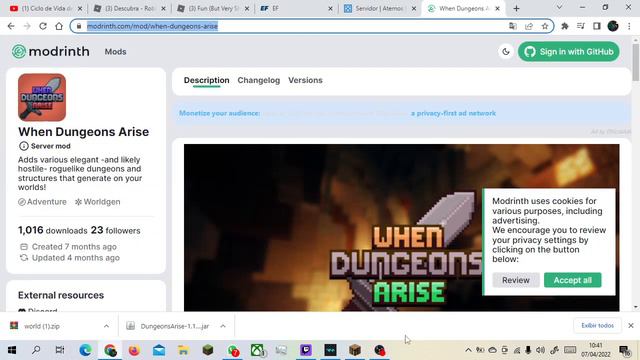Reload the current page
The height and width of the screenshot is (360, 640).
(43, 26)
